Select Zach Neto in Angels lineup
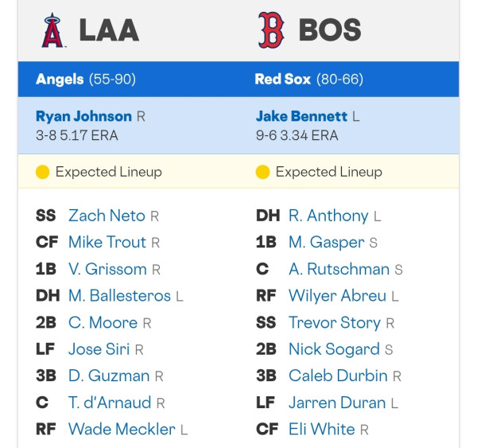The width and height of the screenshot is (477, 448). point(107,216)
